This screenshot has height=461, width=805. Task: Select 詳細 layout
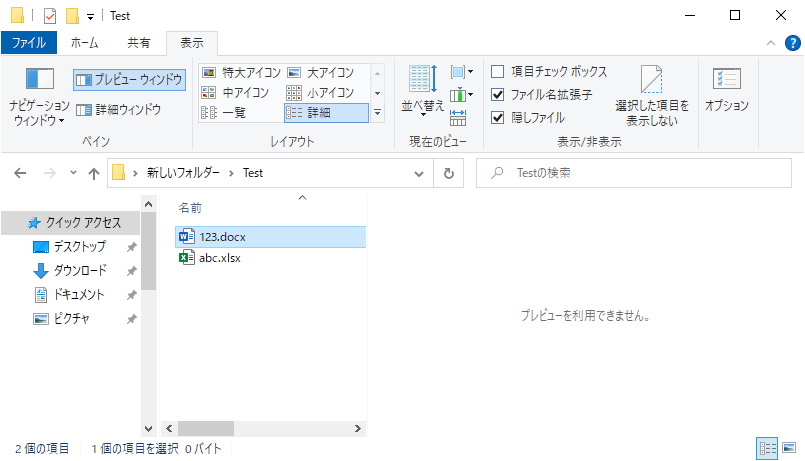point(326,112)
